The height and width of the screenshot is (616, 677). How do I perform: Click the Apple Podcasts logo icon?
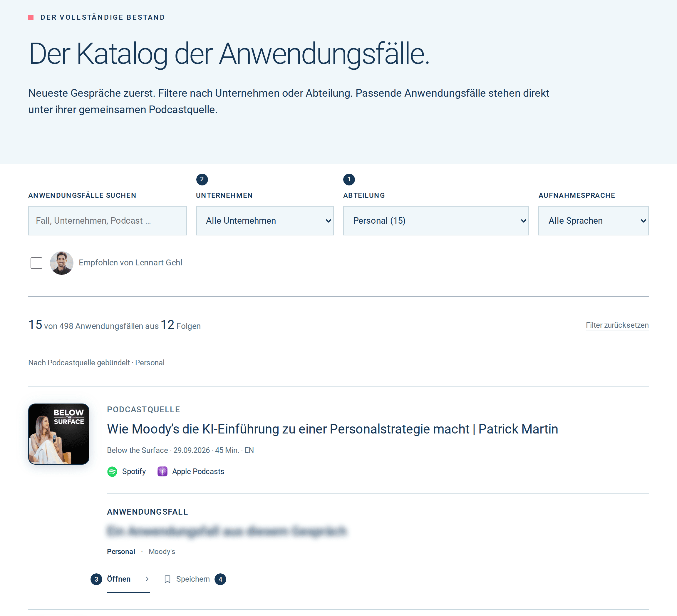[x=162, y=472]
